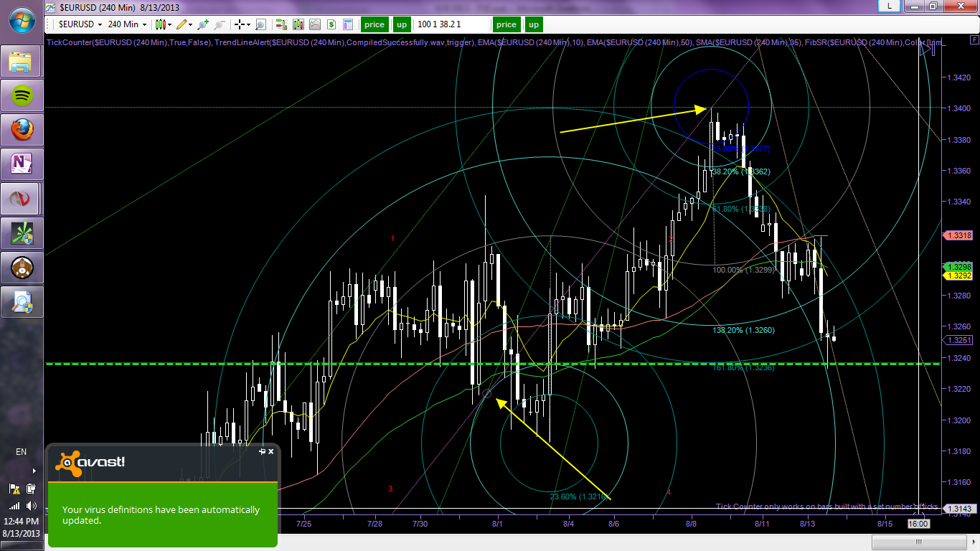The width and height of the screenshot is (980, 551).
Task: Expand the drawing tools dropdown arrow
Action: [191, 24]
